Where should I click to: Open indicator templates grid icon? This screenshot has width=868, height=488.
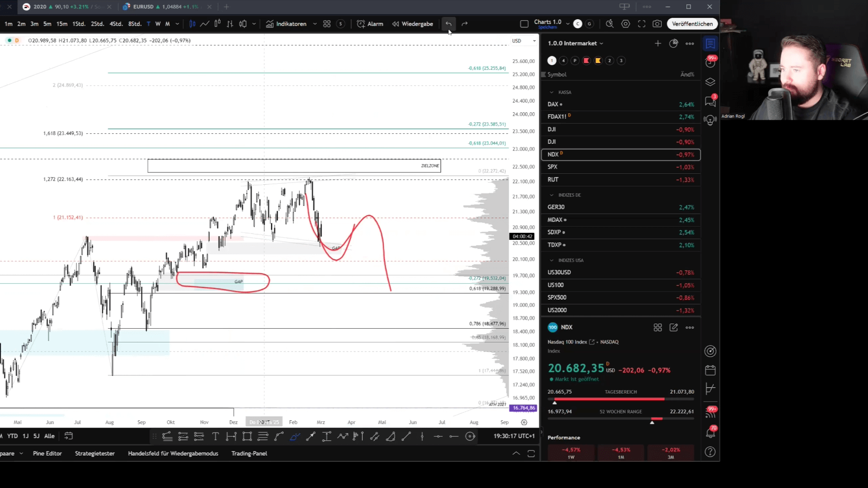pos(327,24)
